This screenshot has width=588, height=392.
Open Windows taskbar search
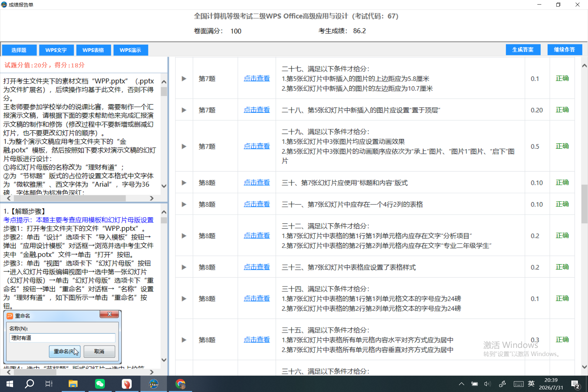29,384
